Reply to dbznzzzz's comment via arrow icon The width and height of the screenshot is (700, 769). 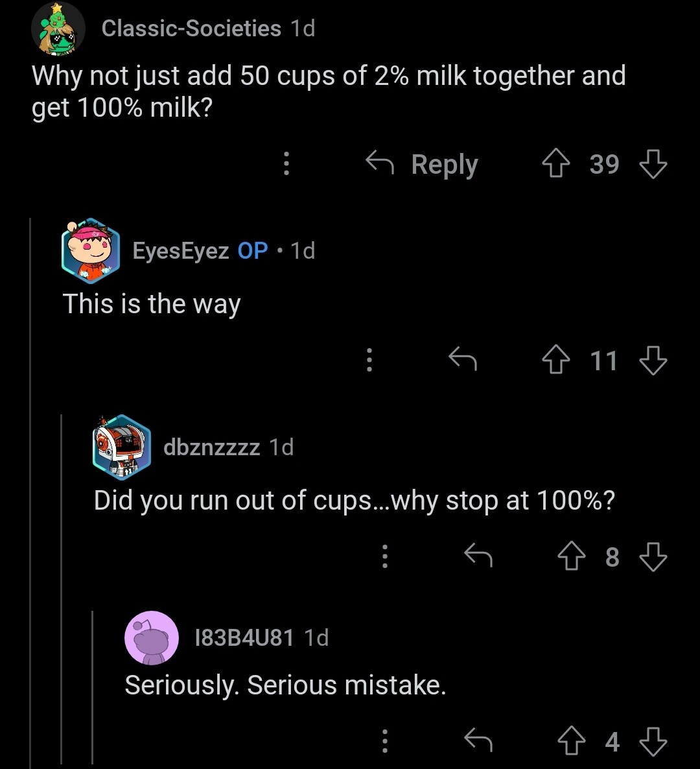pos(479,556)
